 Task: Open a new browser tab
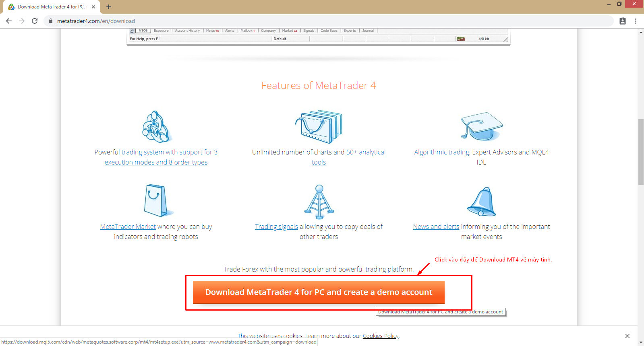[x=109, y=7]
